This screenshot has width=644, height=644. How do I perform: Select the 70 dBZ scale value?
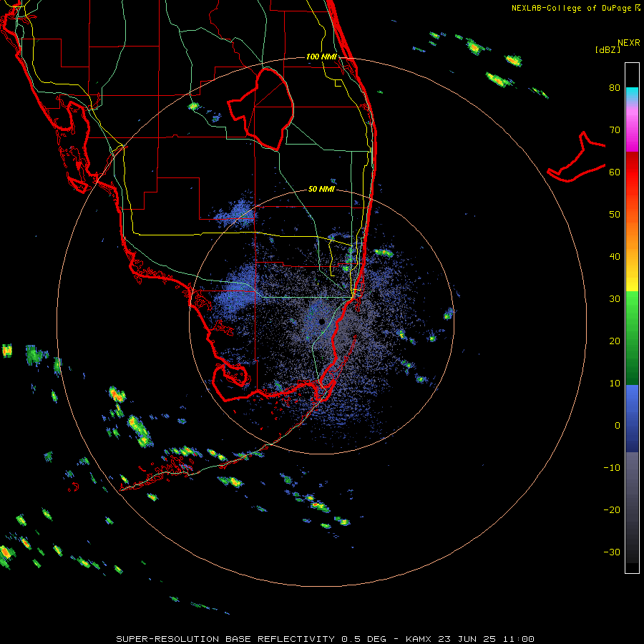(x=615, y=130)
